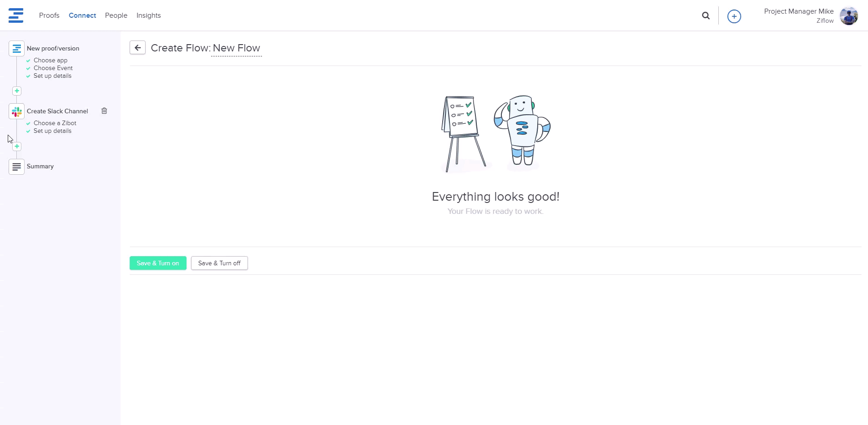This screenshot has width=868, height=425.
Task: Open the Insights tab
Action: pos(148,15)
